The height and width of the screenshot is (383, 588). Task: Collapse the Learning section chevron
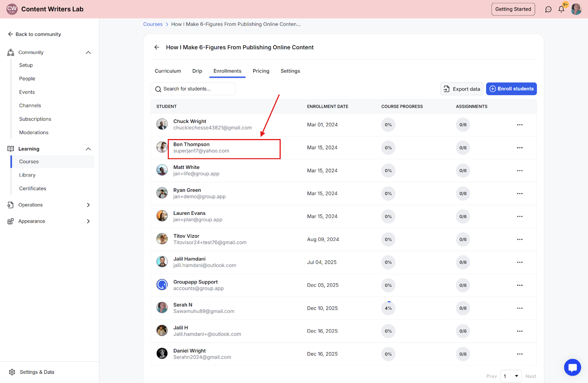coord(88,149)
